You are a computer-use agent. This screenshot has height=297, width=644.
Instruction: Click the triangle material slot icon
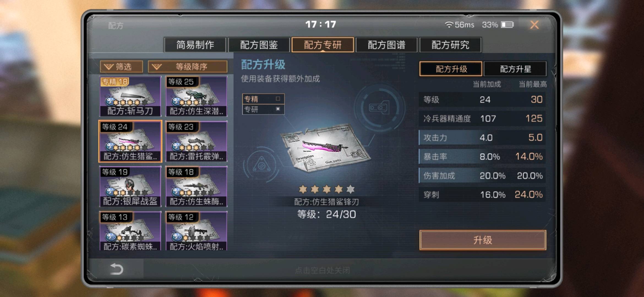261,165
